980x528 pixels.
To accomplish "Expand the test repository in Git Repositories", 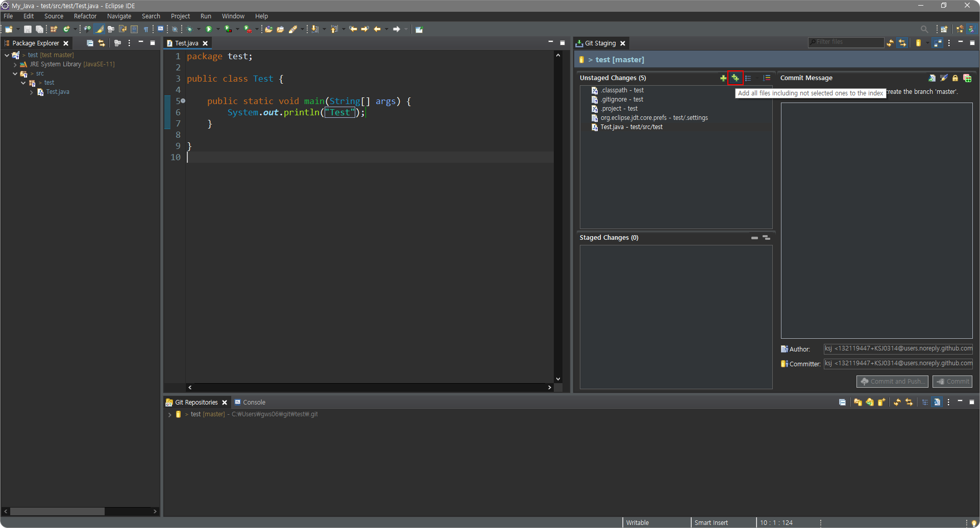I will pyautogui.click(x=169, y=415).
